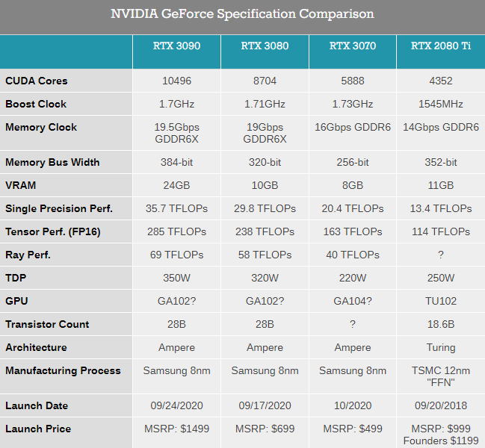Click the 4352 CUDA cores value
This screenshot has width=485, height=448.
coord(441,81)
